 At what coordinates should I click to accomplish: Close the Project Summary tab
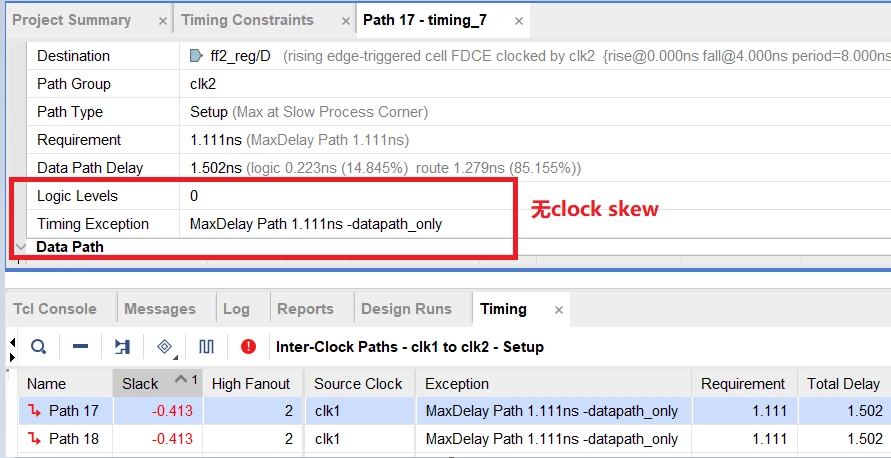click(162, 21)
